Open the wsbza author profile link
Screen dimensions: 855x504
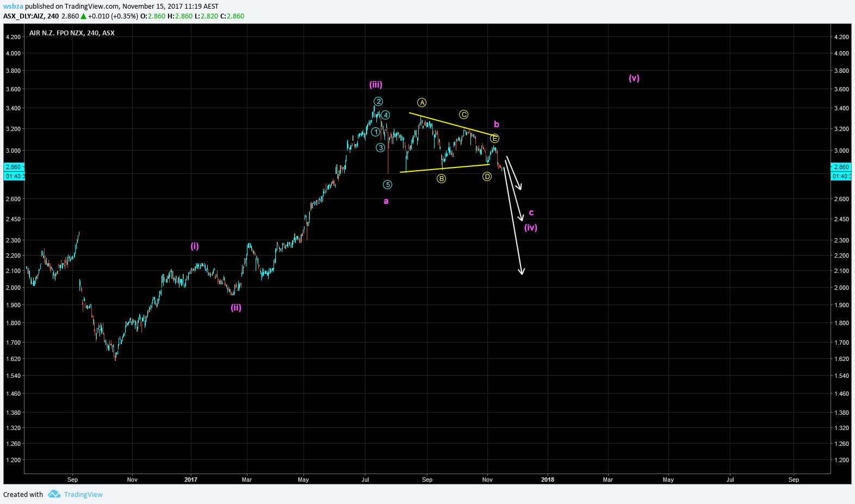click(x=13, y=7)
